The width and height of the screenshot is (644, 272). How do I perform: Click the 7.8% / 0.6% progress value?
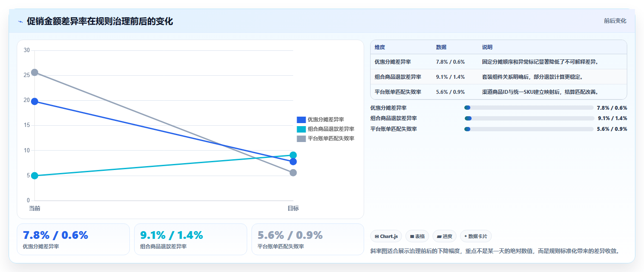coord(612,108)
